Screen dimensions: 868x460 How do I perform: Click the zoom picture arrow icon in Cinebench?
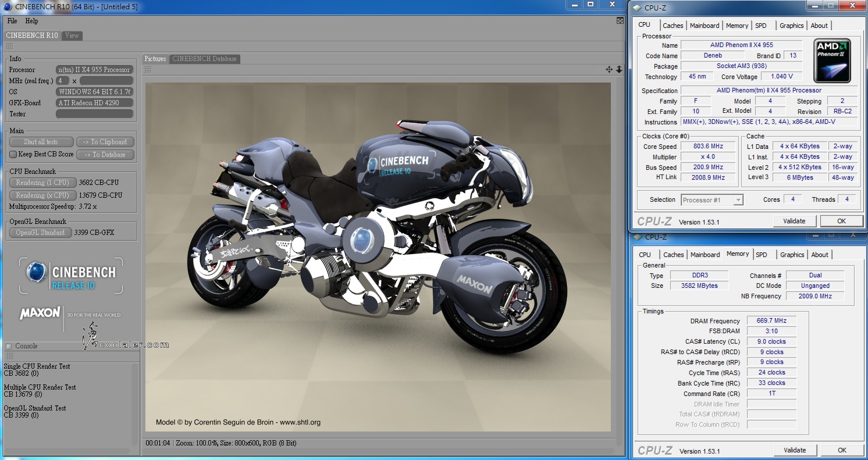(x=619, y=69)
